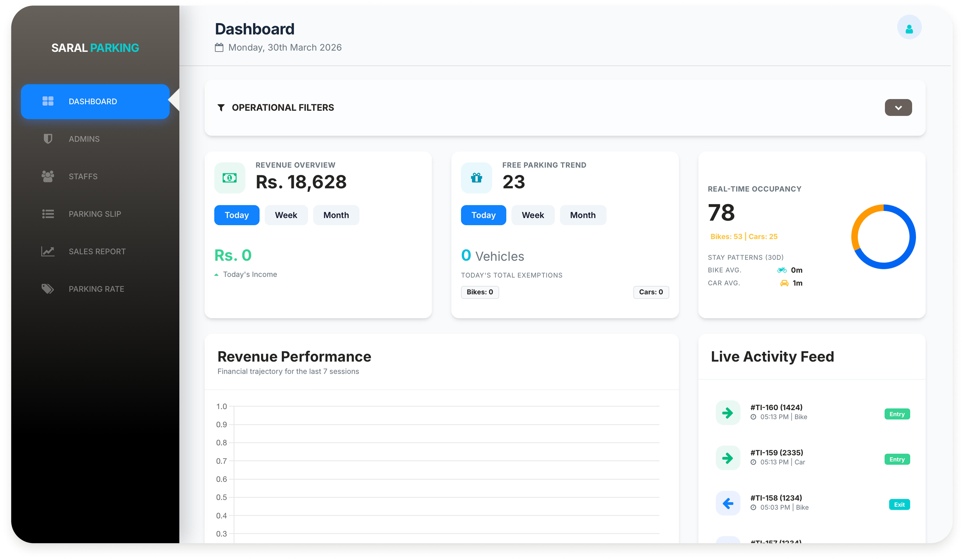
Task: Click the Bikes: 0 exemption chip
Action: coord(480,292)
